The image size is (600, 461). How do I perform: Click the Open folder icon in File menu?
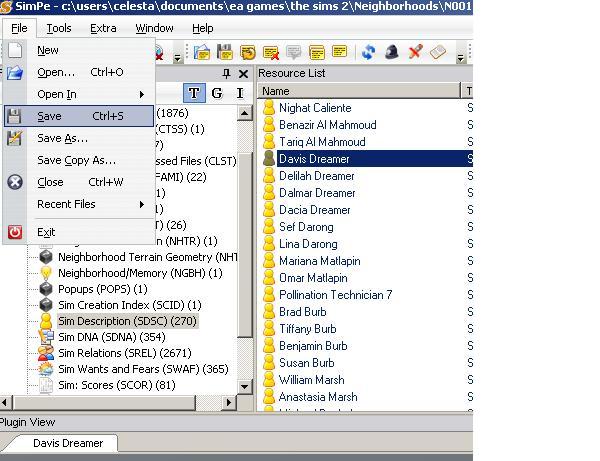tap(15, 72)
